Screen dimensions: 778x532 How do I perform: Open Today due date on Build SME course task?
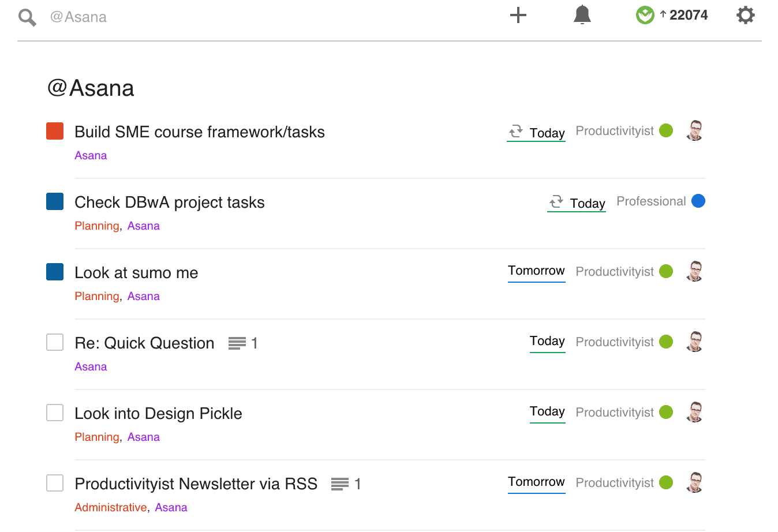coord(547,133)
